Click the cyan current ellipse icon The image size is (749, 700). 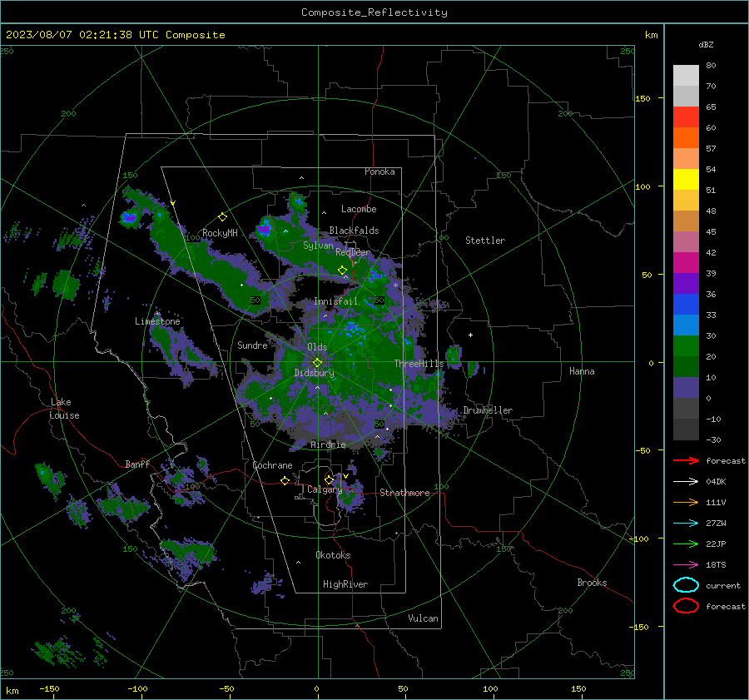(686, 585)
